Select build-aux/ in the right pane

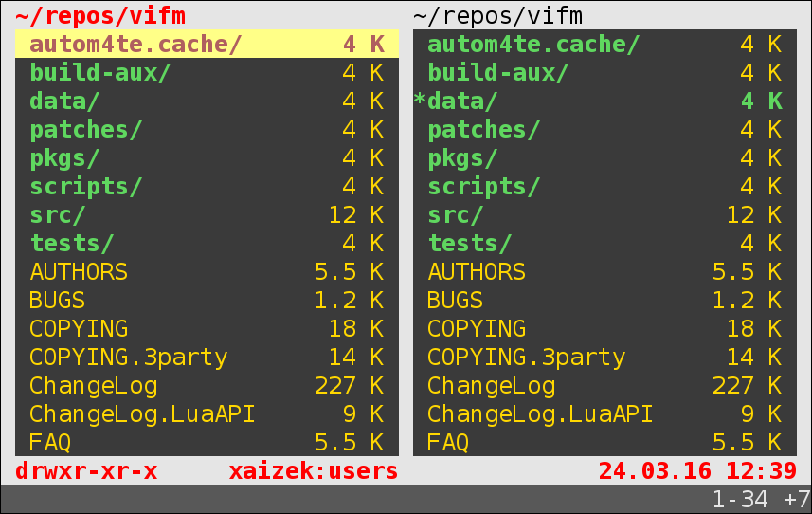click(604, 72)
